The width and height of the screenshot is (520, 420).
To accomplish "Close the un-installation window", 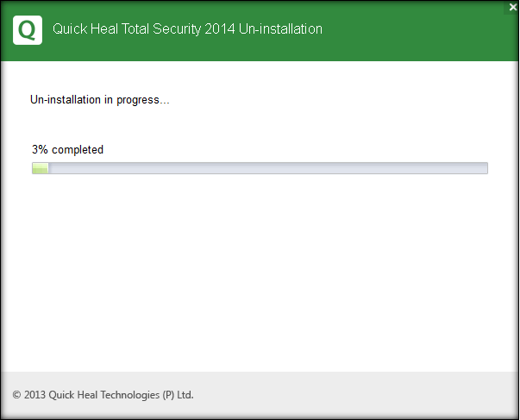I will point(513,7).
